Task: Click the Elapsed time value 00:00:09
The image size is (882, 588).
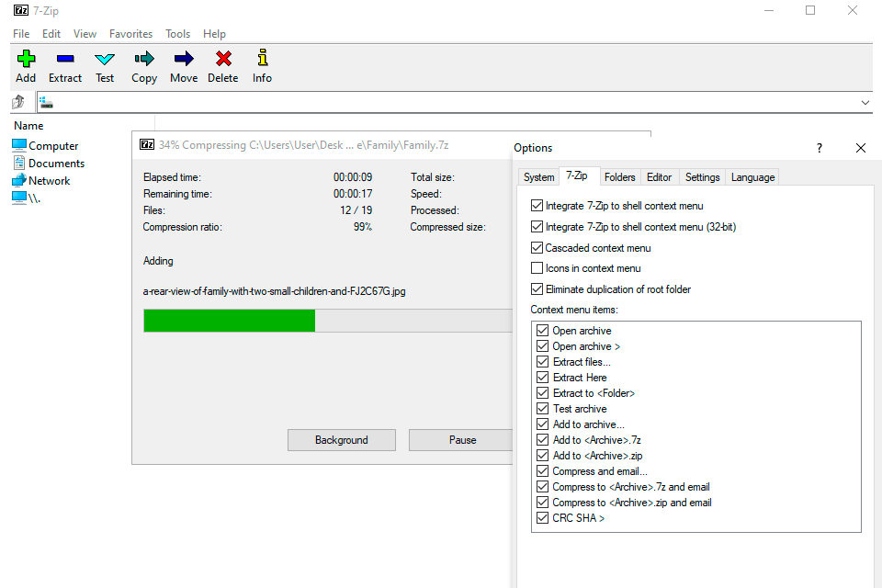Action: [x=353, y=177]
